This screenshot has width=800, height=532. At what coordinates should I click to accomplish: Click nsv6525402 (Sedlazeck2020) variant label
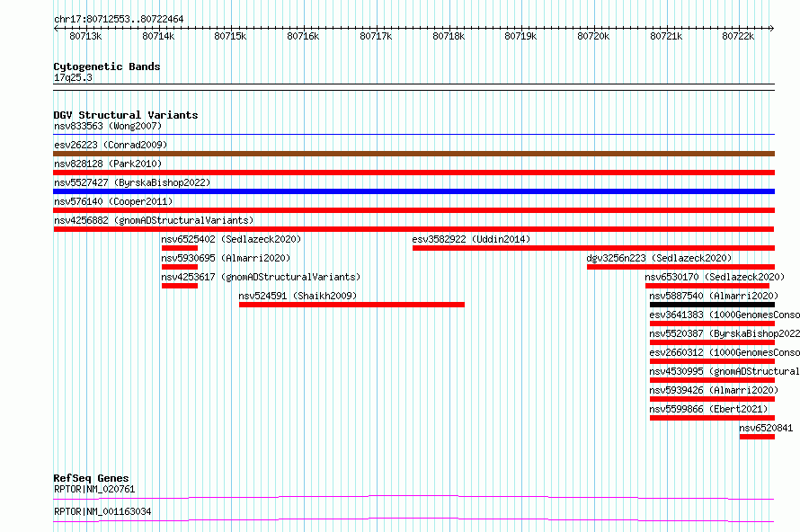click(x=231, y=239)
